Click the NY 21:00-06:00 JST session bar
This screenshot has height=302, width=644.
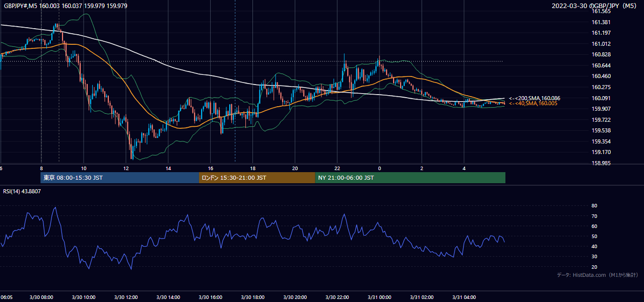coord(410,178)
